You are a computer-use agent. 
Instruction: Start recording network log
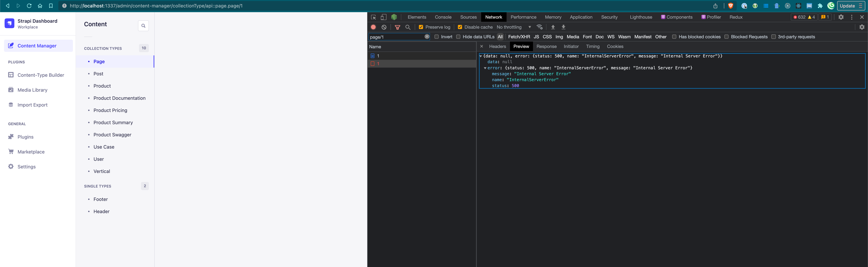tap(373, 27)
